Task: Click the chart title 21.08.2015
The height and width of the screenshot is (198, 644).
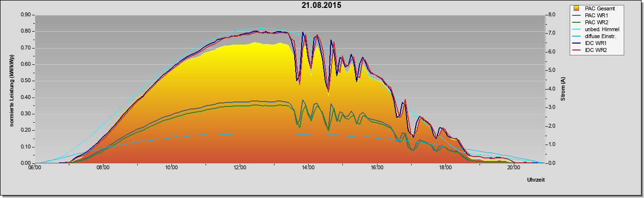Action: [x=322, y=5]
